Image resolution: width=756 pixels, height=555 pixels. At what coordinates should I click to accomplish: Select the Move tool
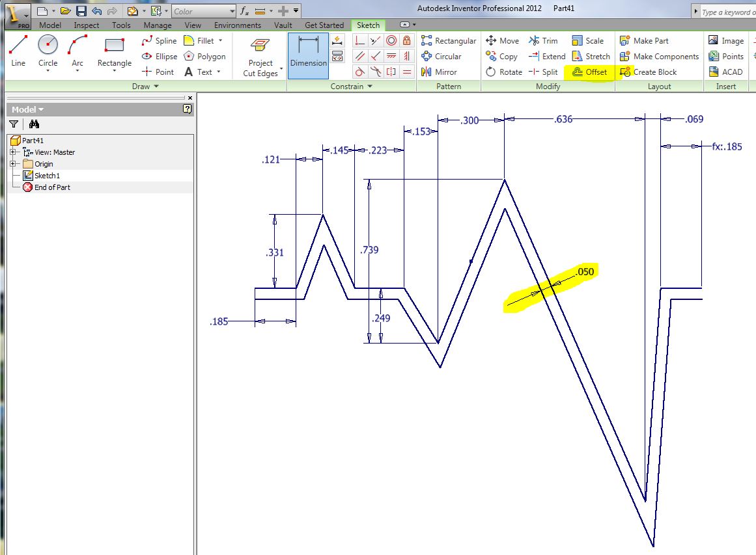503,41
